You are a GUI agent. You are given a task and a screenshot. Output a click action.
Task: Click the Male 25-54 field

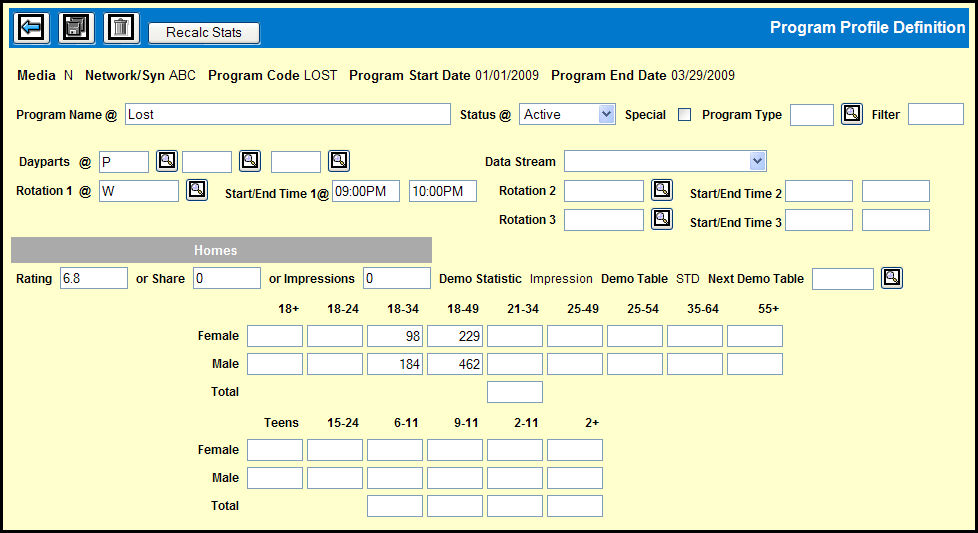634,364
